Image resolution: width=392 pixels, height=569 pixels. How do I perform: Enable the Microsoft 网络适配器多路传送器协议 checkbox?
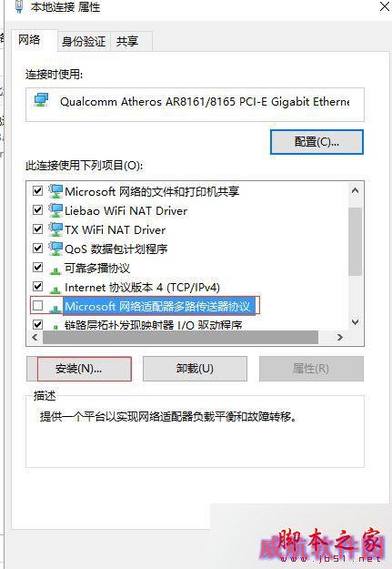pyautogui.click(x=37, y=306)
